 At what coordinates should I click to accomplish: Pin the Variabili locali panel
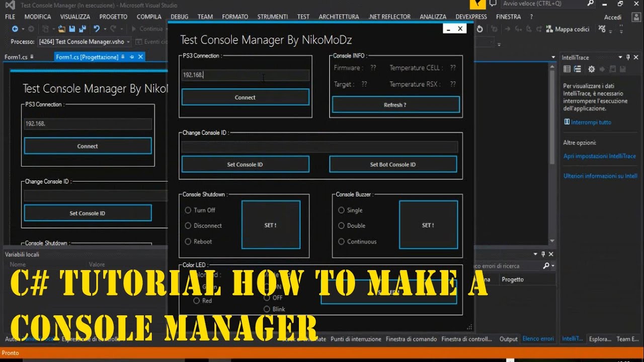pos(543,254)
